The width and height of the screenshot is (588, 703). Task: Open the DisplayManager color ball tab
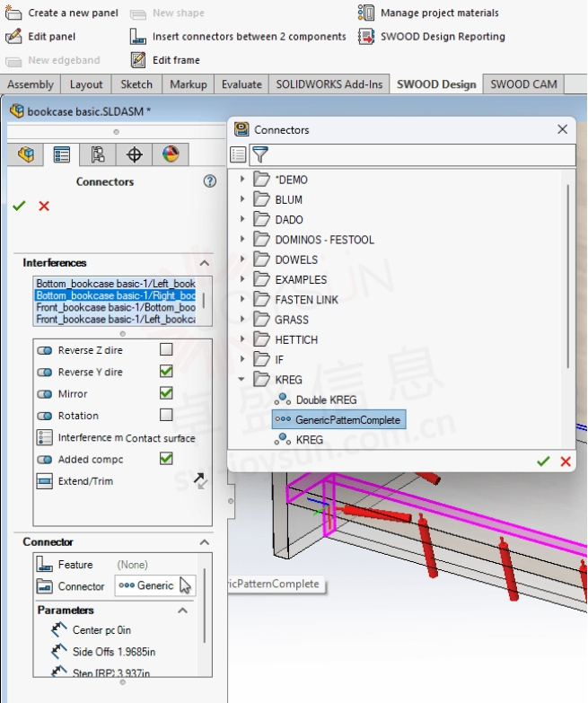[171, 154]
